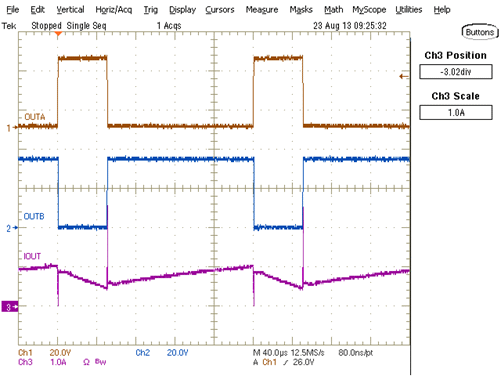Click the Buttons control at top right
Image resolution: width=501 pixels, height=376 pixels.
480,32
